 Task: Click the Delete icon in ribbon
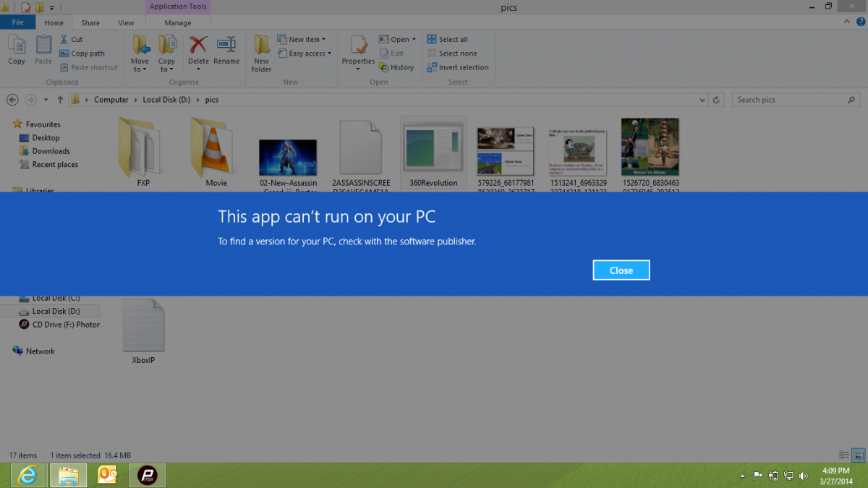pyautogui.click(x=198, y=46)
